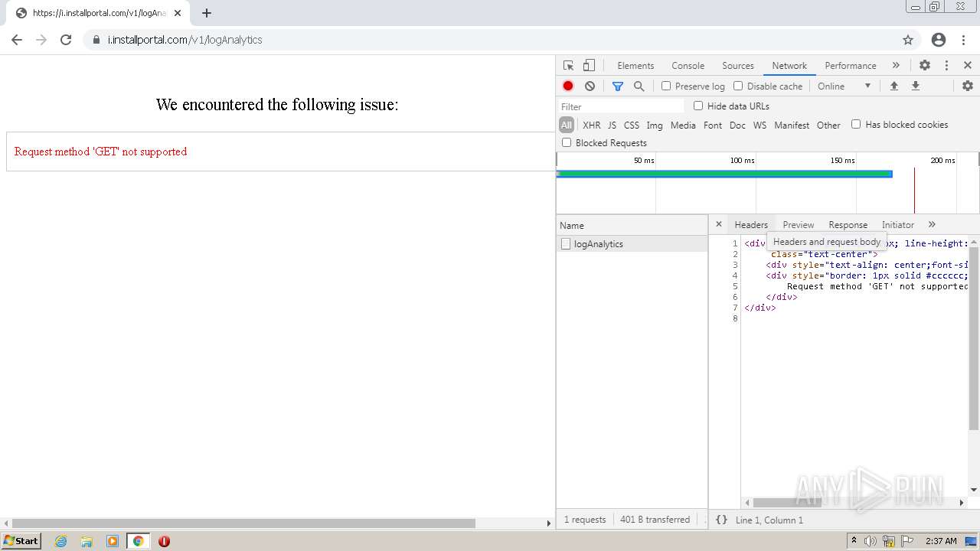Show hidden system tray icons
Image resolution: width=980 pixels, height=551 pixels.
click(854, 541)
